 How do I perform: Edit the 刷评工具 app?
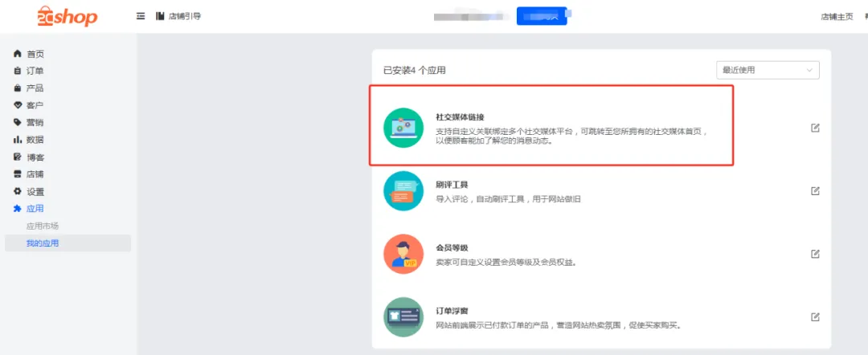(x=815, y=191)
